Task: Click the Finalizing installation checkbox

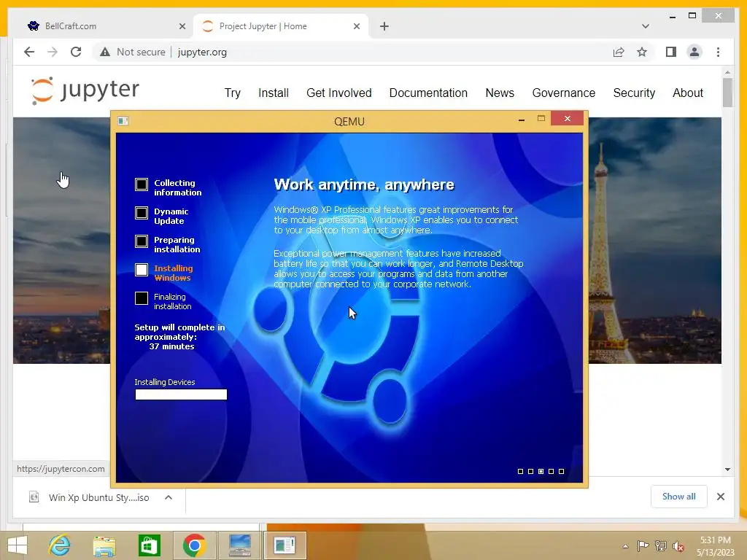Action: pyautogui.click(x=142, y=298)
